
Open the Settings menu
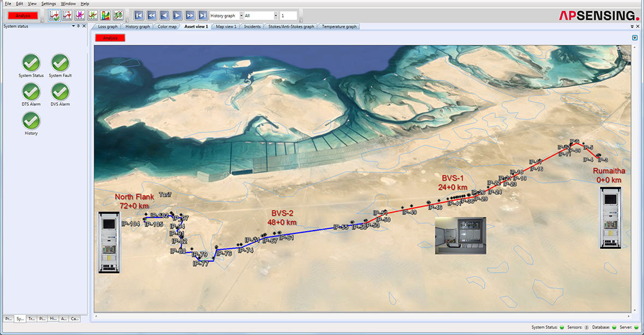[49, 4]
